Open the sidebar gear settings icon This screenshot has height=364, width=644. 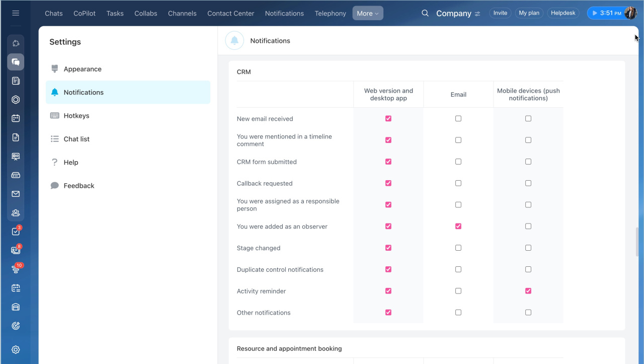(x=16, y=350)
